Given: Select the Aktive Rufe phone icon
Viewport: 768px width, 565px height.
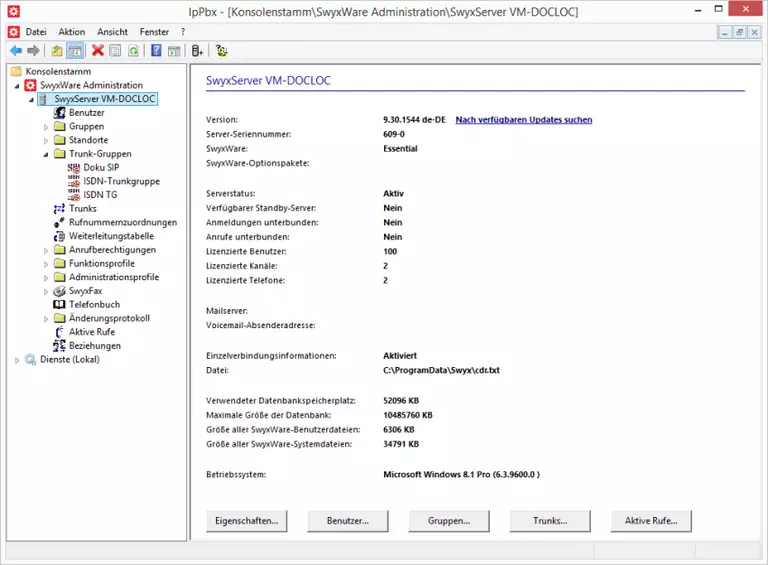Looking at the screenshot, I should [60, 332].
